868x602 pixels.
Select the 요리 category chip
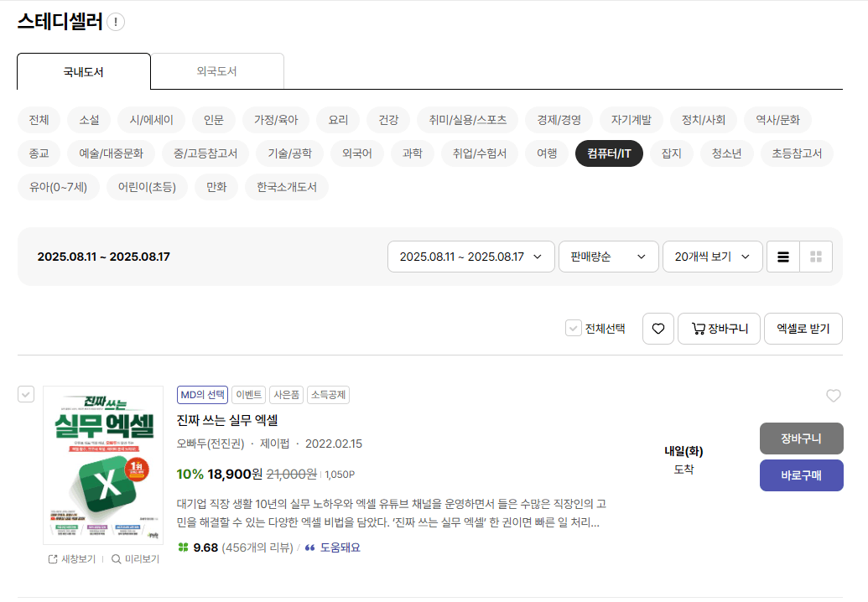coord(338,120)
